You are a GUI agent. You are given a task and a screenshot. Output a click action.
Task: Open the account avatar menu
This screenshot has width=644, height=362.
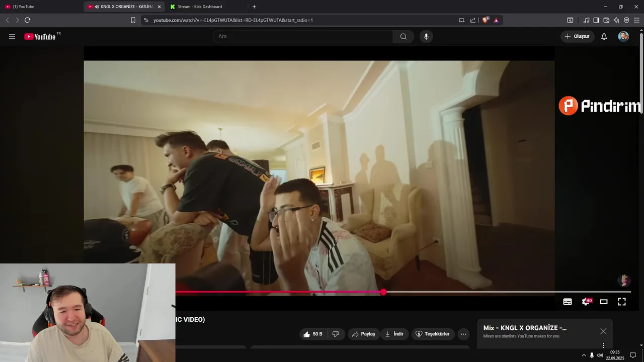point(623,36)
